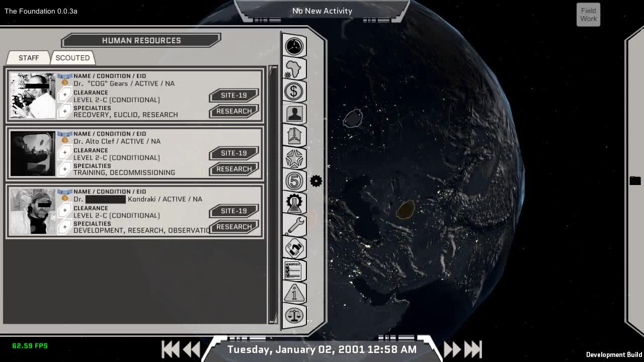The height and width of the screenshot is (362, 644).
Task: Click the staff list vertical scrollbar
Action: click(x=273, y=195)
